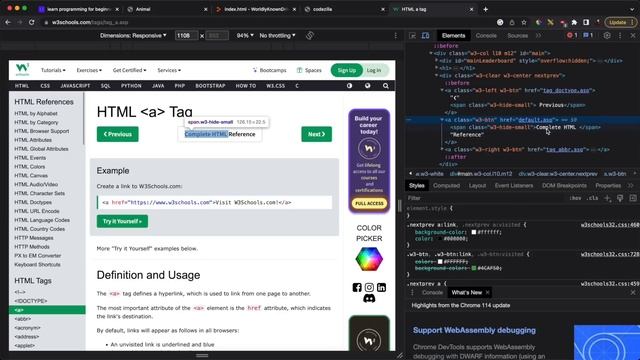Click the rotate device icon

point(310,36)
